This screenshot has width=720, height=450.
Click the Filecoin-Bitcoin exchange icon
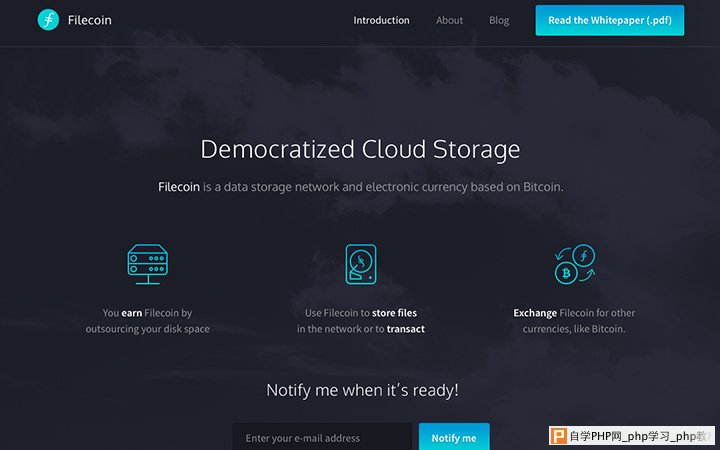click(x=574, y=264)
